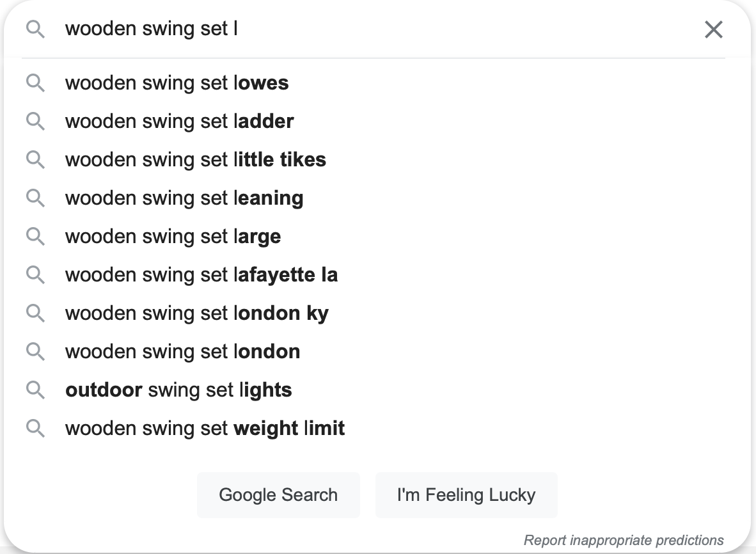Click the magnifier icon beside 'outdoor swing set lights'
This screenshot has height=554, width=756.
36,390
